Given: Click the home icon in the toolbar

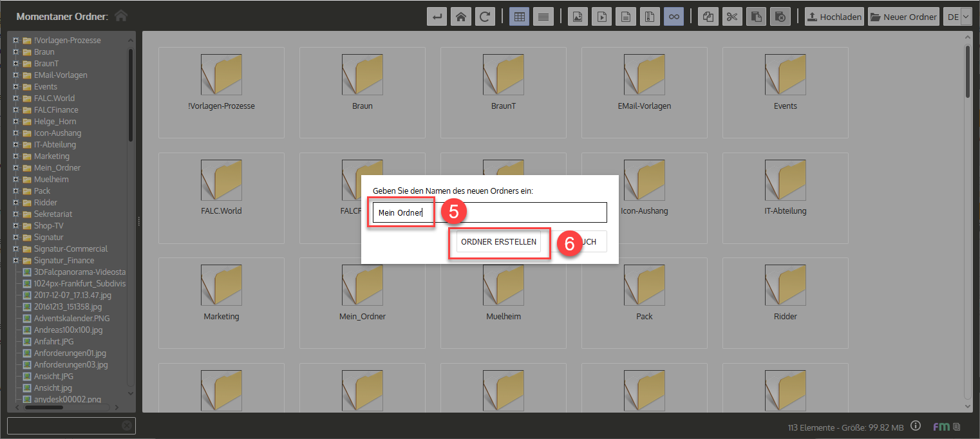Looking at the screenshot, I should [x=460, y=17].
